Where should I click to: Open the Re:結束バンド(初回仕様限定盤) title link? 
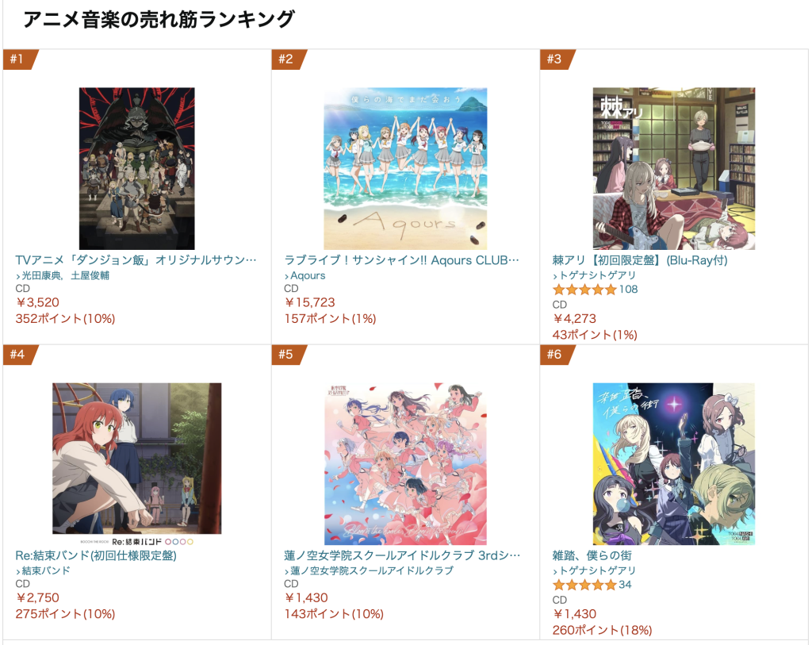tap(96, 555)
